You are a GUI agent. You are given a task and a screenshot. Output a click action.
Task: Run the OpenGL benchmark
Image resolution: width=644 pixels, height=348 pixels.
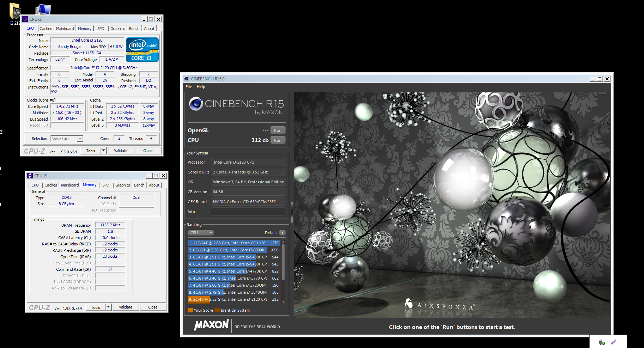(x=278, y=130)
